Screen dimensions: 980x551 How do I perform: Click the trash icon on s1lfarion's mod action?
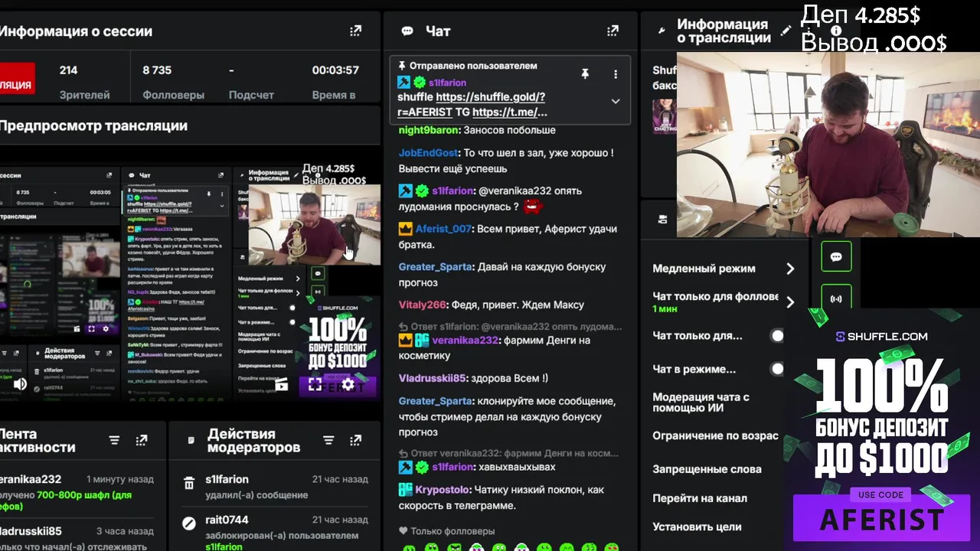click(x=189, y=484)
